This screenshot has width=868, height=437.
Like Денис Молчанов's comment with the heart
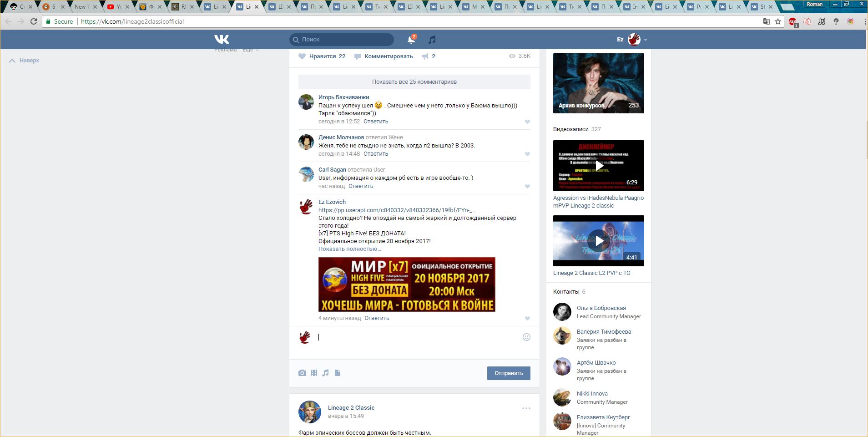click(527, 154)
